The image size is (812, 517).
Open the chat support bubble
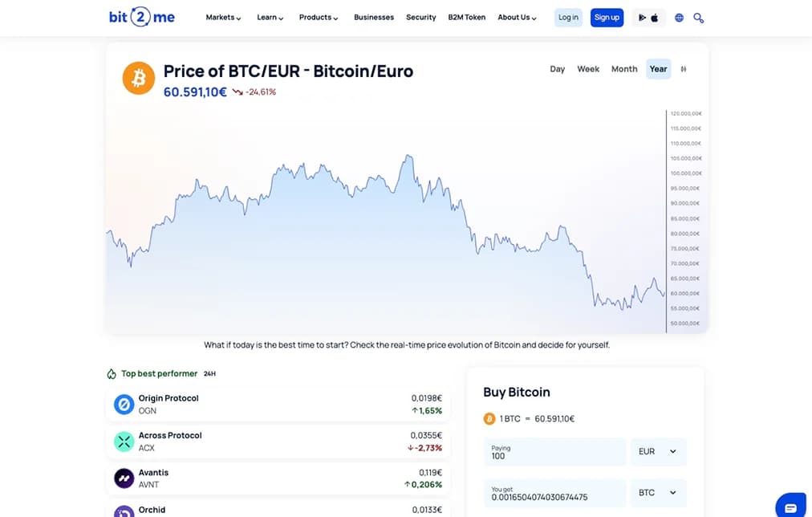click(791, 506)
